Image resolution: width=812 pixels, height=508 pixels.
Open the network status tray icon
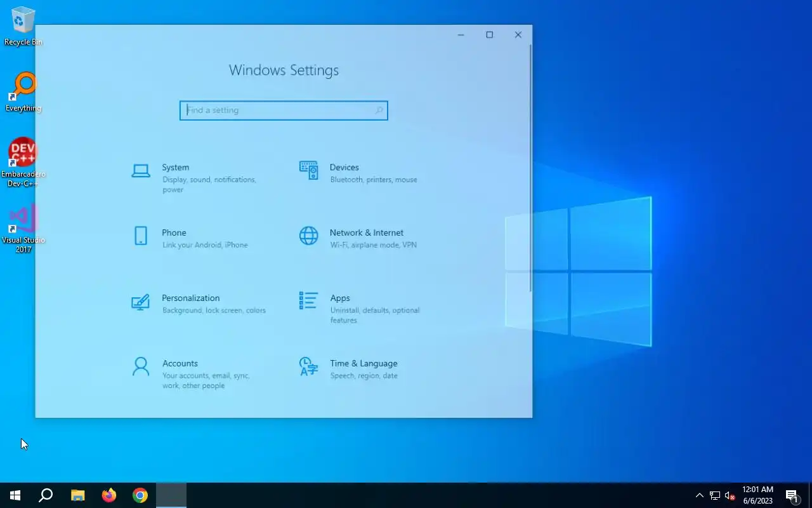[x=715, y=495]
